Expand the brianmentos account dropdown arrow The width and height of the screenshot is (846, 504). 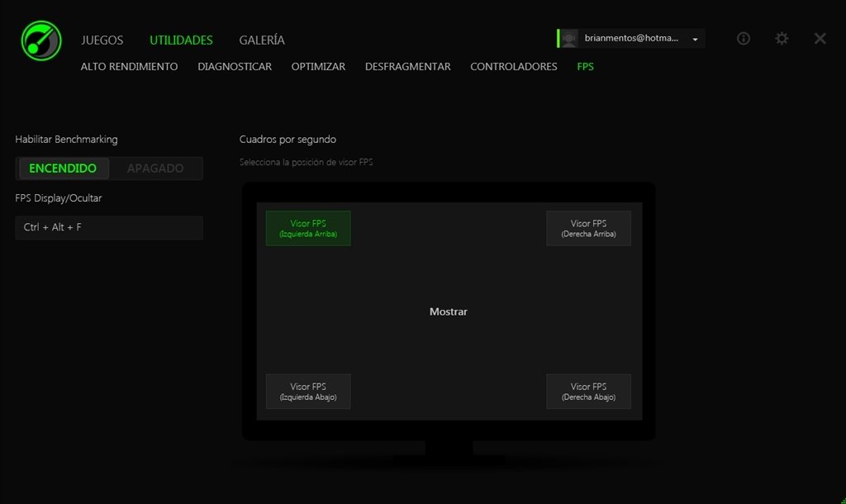[695, 40]
